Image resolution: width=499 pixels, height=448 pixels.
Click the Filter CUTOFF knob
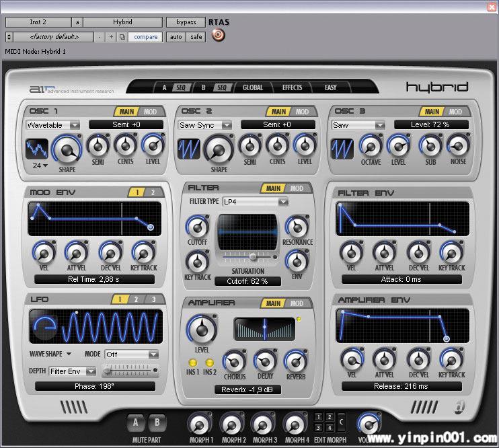point(197,227)
